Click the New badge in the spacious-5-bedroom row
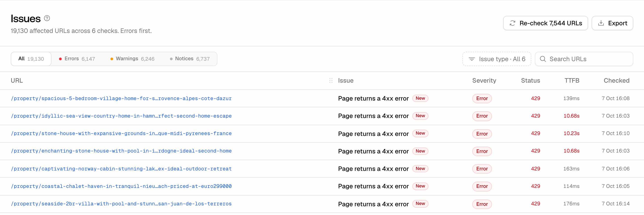Screen dimensions: 644x215 (x=420, y=98)
